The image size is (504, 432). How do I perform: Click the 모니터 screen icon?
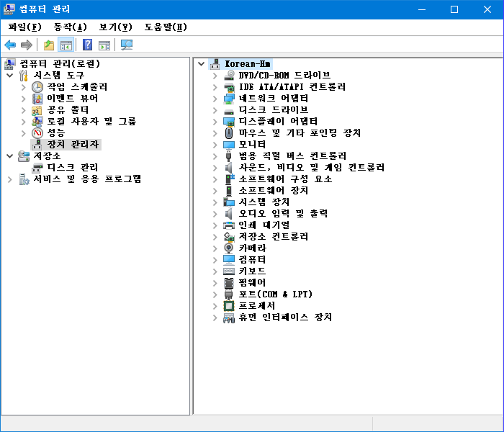pos(229,145)
